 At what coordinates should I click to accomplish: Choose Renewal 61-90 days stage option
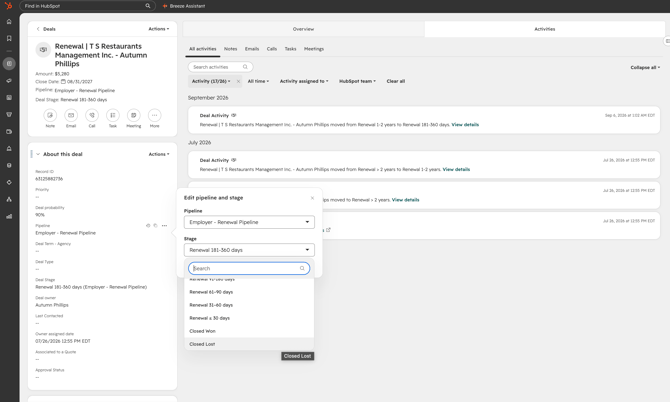coord(249,292)
